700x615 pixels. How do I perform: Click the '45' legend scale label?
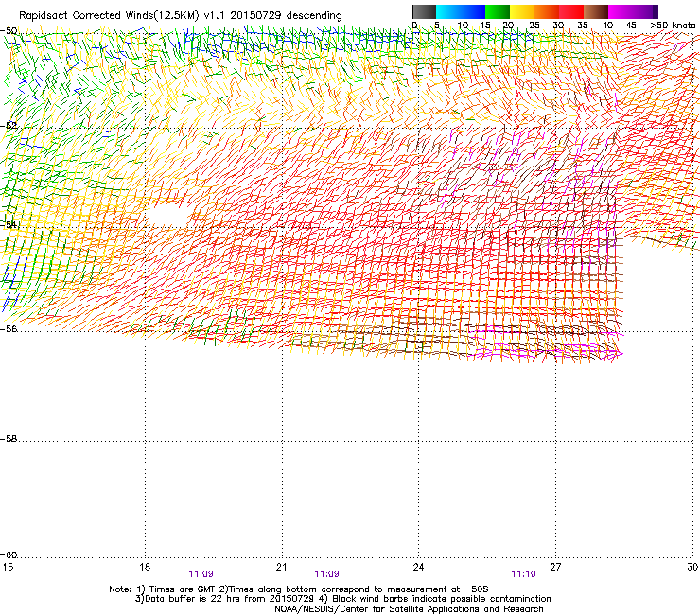[x=631, y=26]
